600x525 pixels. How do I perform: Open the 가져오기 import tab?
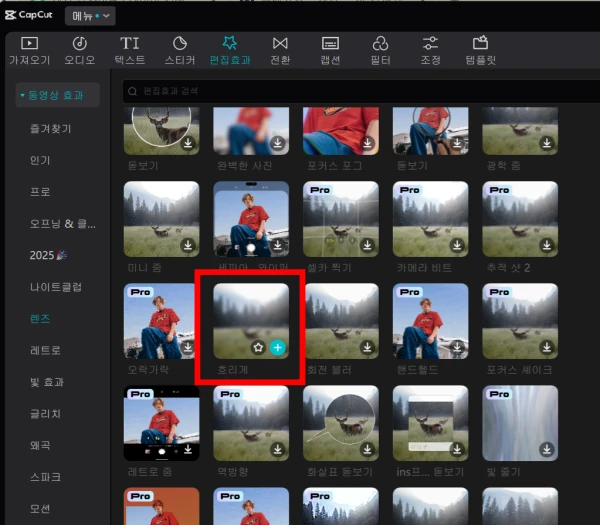click(x=29, y=51)
